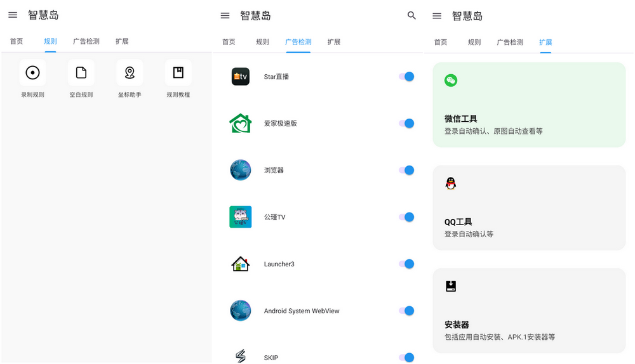Disable ad detection toggle for Star直播
The image size is (635, 364).
406,77
